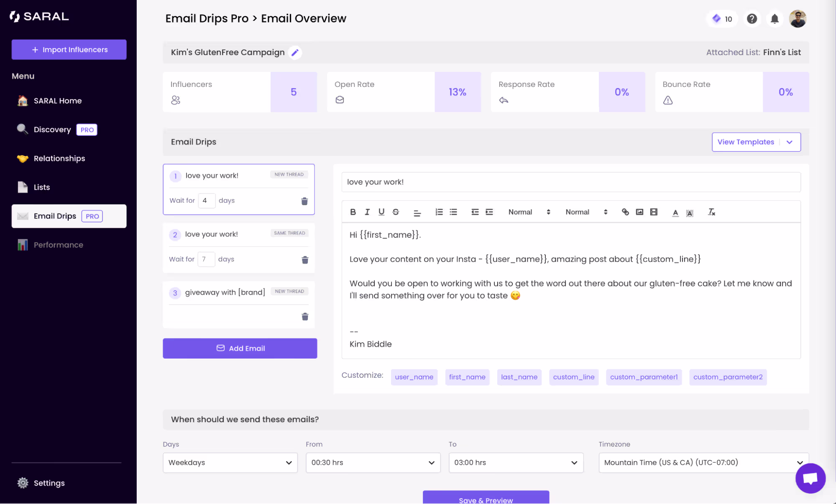This screenshot has height=504, width=836.
Task: Edit campaign name with pencil icon
Action: click(295, 53)
